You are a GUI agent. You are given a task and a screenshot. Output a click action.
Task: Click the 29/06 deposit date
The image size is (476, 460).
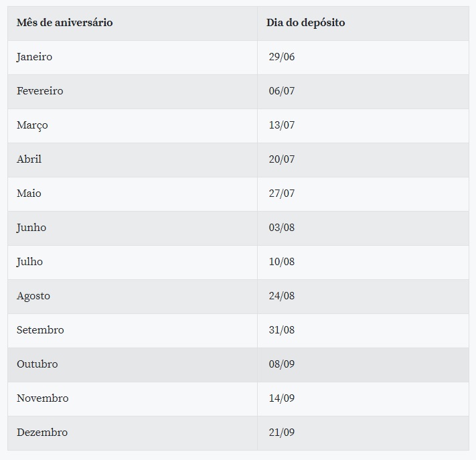(282, 57)
